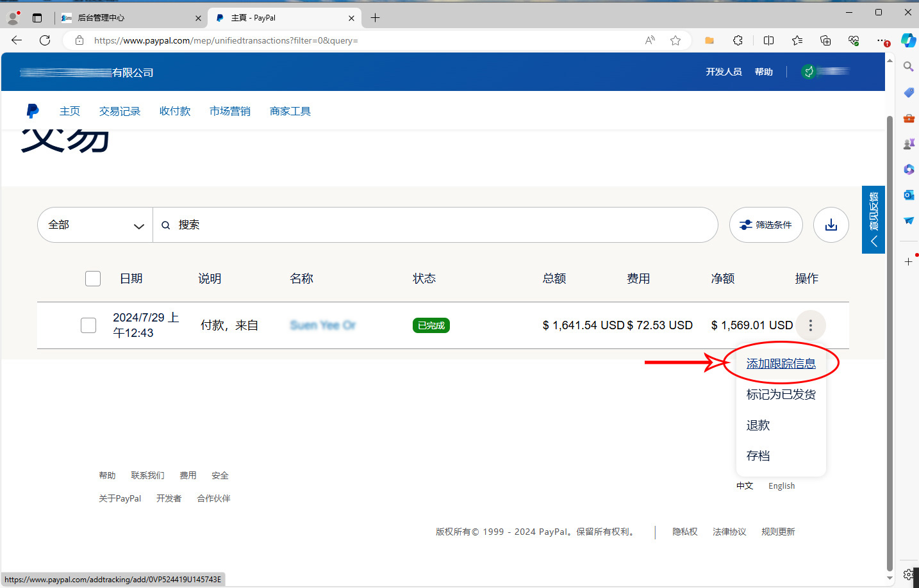Click the net amount $ 1,569.01 USD

[x=752, y=325]
